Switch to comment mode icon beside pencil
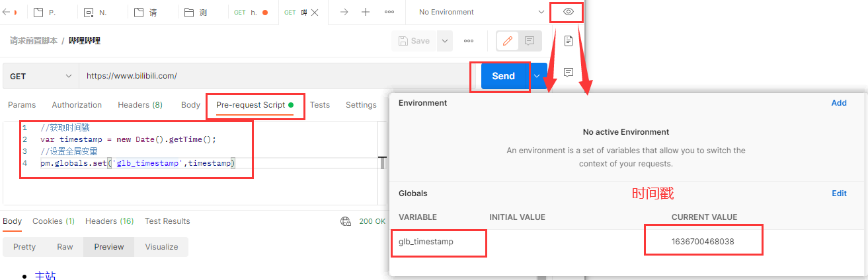868x280 pixels. [530, 41]
